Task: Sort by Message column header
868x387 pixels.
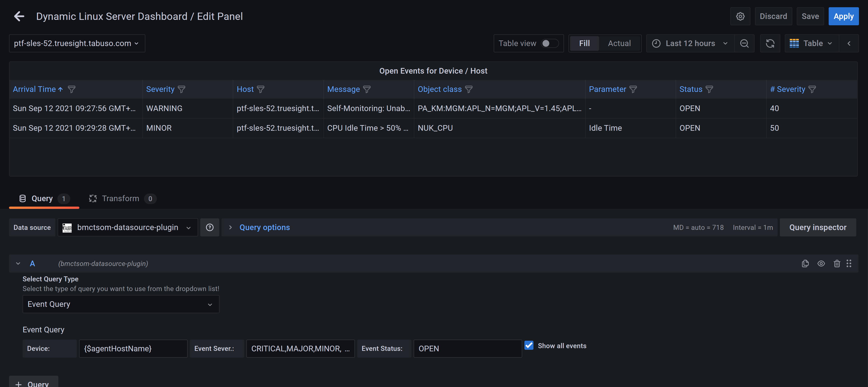Action: [x=343, y=89]
